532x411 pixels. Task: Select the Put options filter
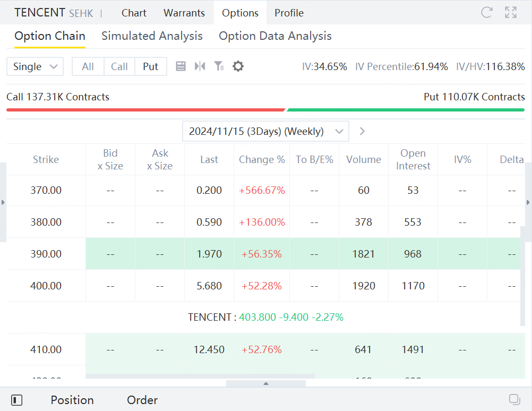(151, 66)
